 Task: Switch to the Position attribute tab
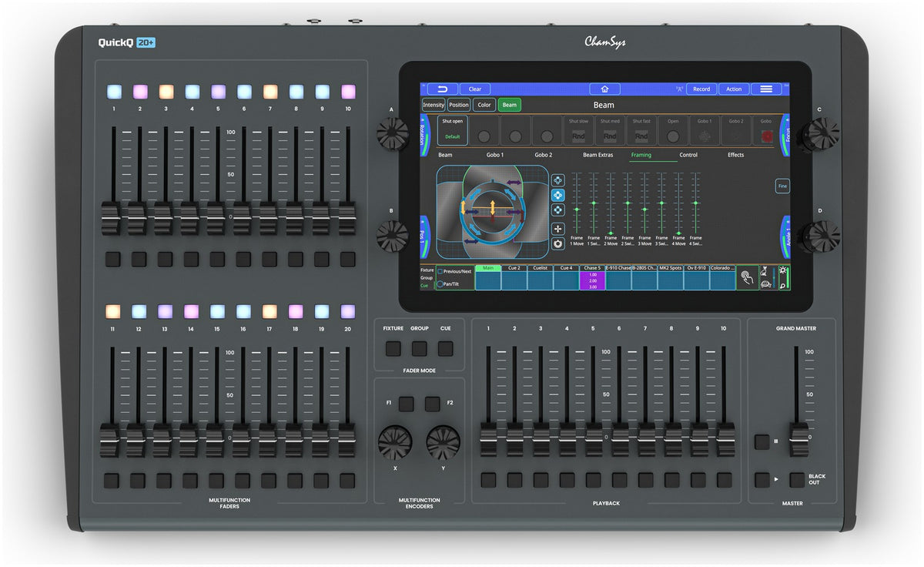click(459, 105)
